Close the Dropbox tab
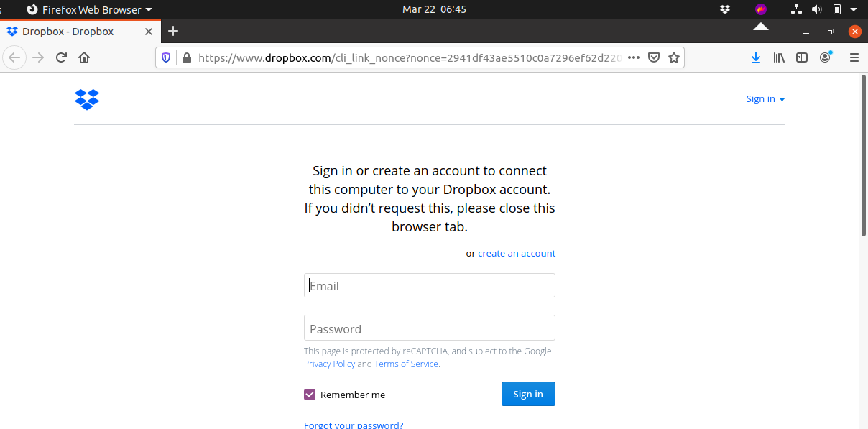This screenshot has height=429, width=868. (149, 32)
